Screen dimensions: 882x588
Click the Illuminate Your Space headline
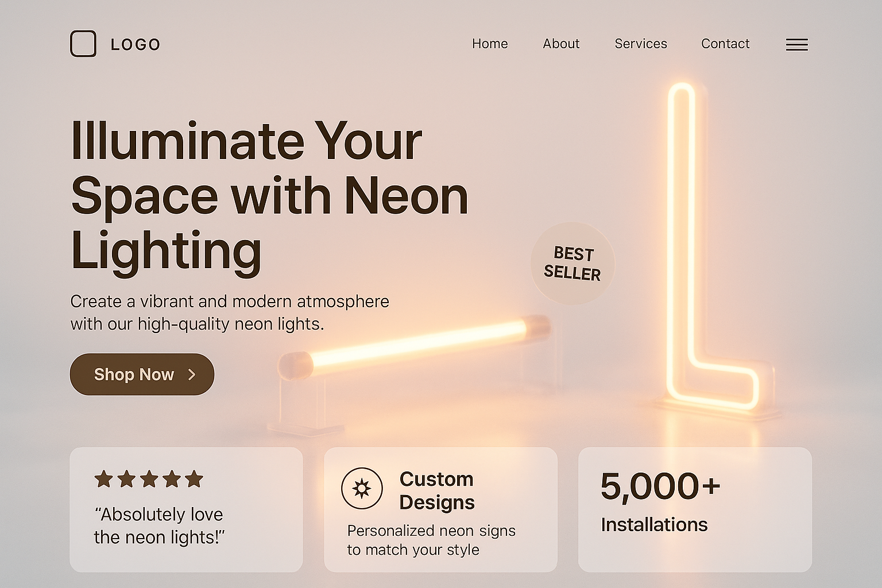click(x=269, y=195)
